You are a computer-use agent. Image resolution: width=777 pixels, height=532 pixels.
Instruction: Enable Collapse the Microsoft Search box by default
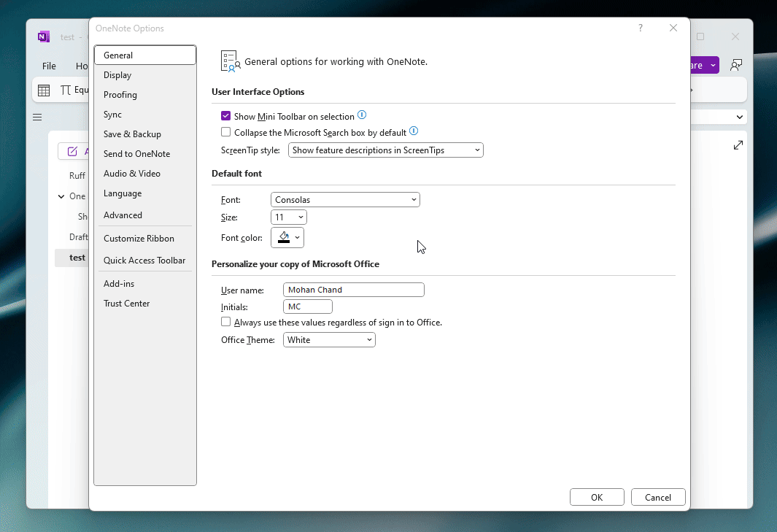pyautogui.click(x=226, y=131)
